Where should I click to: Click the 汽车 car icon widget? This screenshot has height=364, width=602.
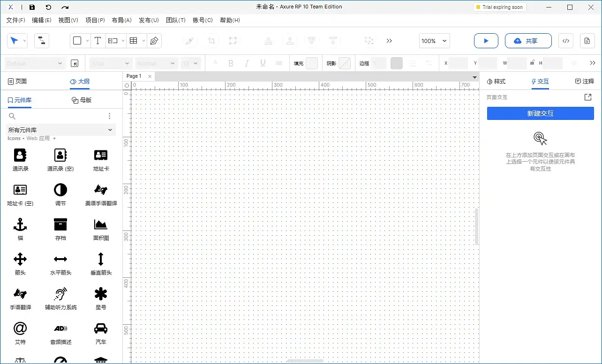(100, 329)
